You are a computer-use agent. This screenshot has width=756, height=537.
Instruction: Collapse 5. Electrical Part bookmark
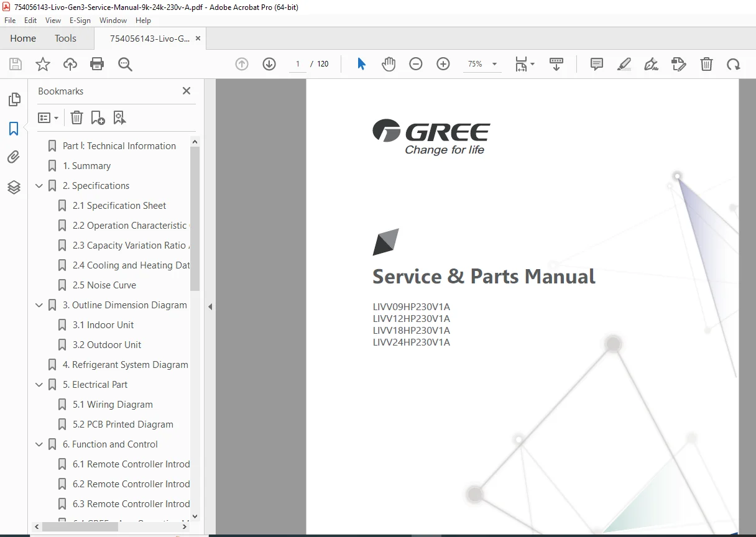tap(39, 385)
